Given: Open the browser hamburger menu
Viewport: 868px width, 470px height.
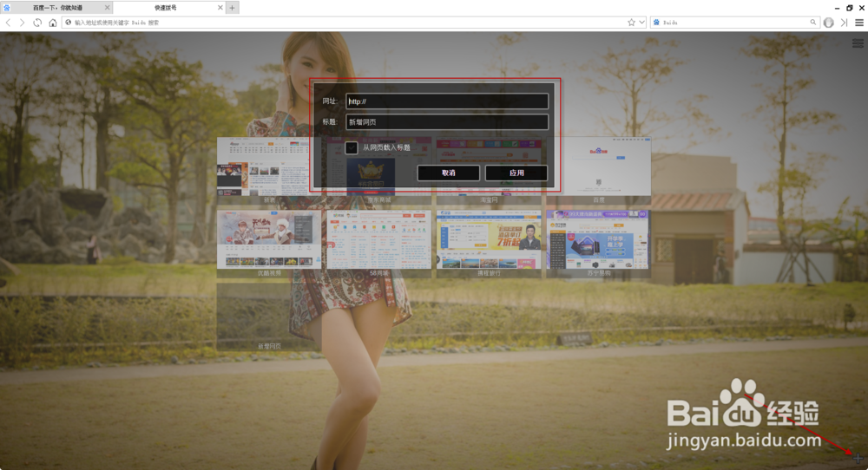Looking at the screenshot, I should point(859,23).
